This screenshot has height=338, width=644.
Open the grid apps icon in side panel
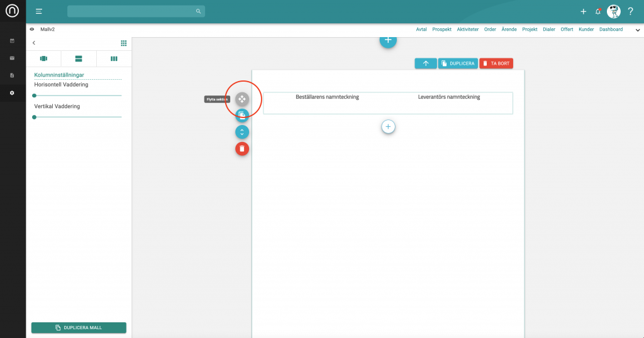[123, 43]
